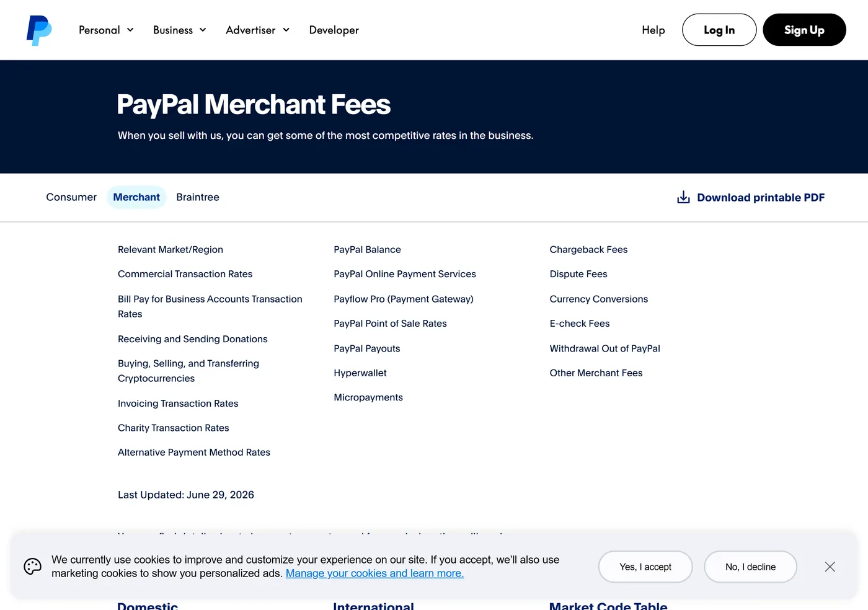The height and width of the screenshot is (610, 868).
Task: Open the Hyperwallet link
Action: pos(360,373)
